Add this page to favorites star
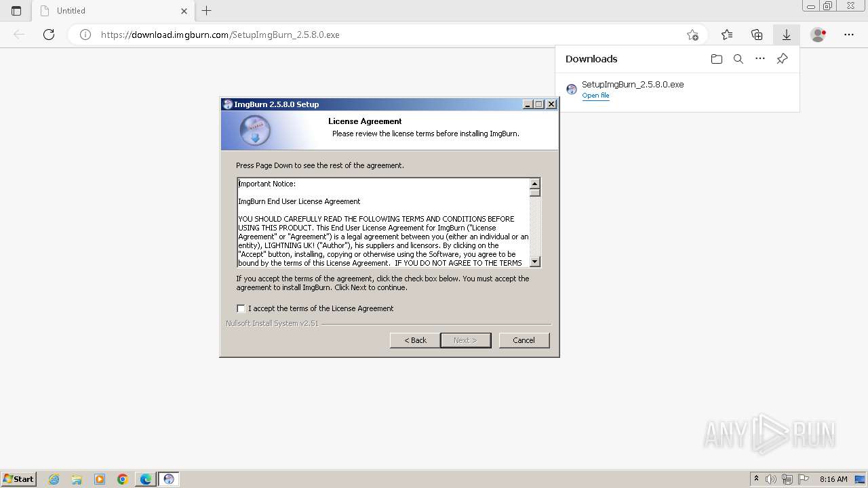This screenshot has height=488, width=868. tap(692, 35)
